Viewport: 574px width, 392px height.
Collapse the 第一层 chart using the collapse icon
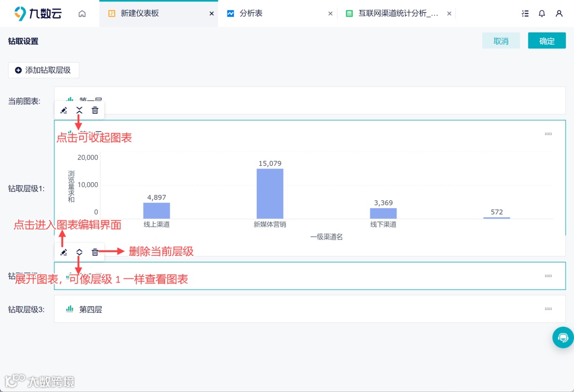click(79, 110)
